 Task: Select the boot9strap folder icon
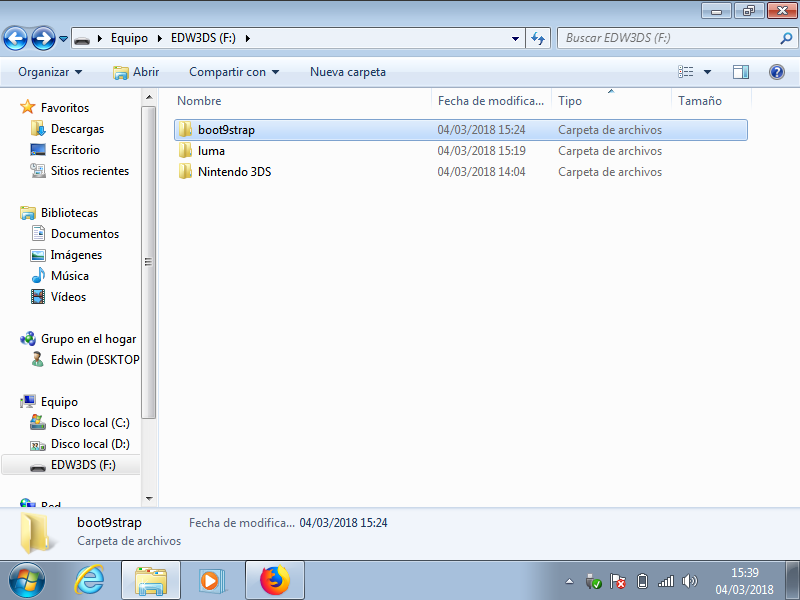point(185,130)
